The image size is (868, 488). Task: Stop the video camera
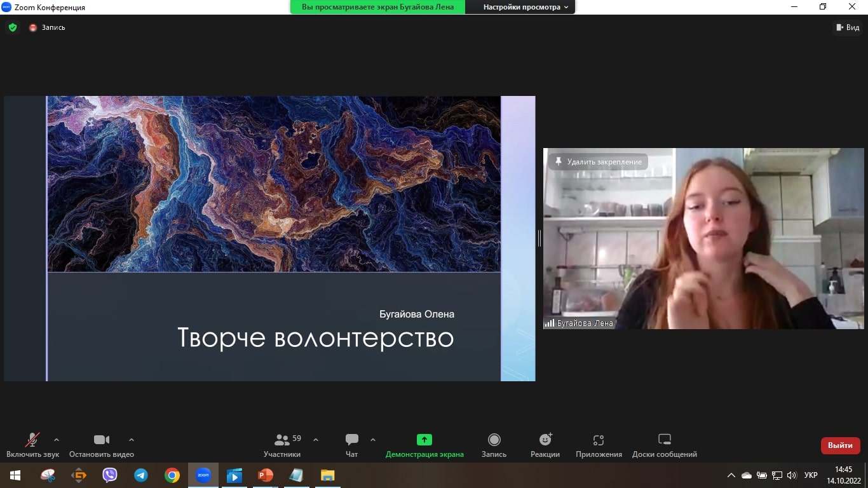tap(102, 445)
